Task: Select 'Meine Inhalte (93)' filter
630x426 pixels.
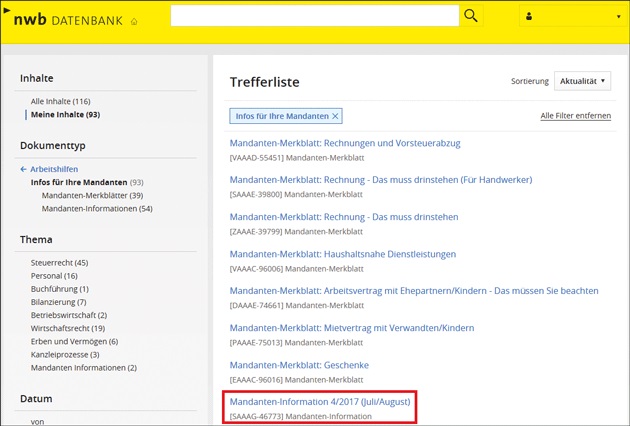Action: coord(65,115)
